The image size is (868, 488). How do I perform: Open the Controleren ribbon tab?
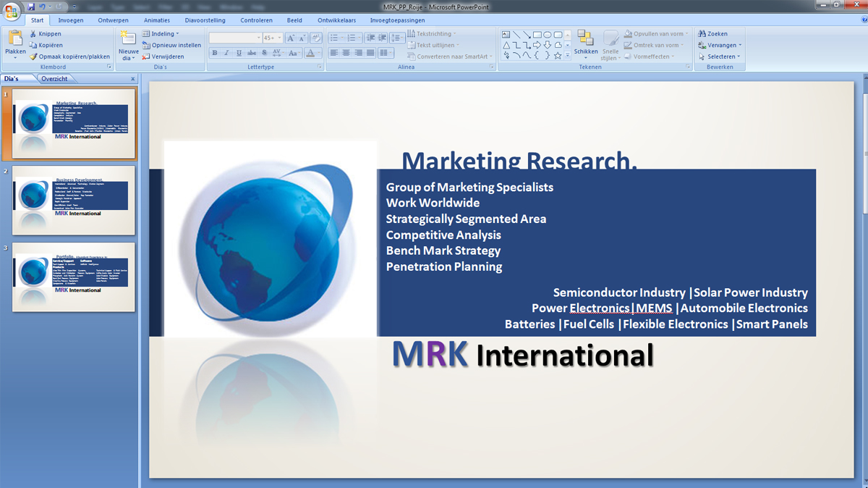pos(257,20)
